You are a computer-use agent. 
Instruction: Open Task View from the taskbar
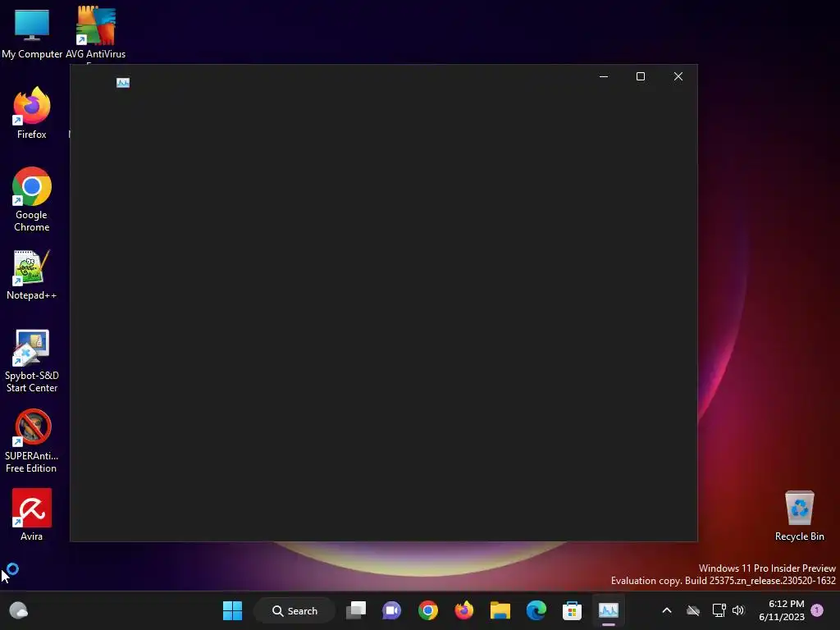point(356,610)
